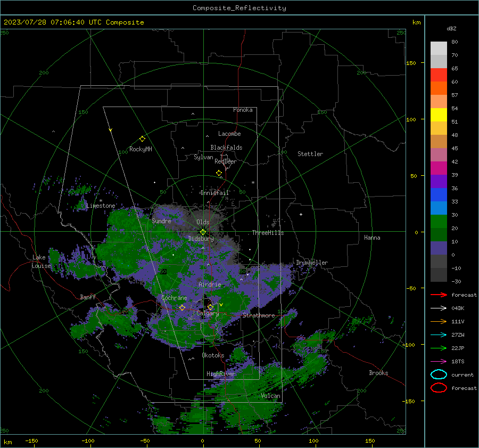
Task: Select the light gray 80 dBZ swatch
Action: tap(439, 48)
